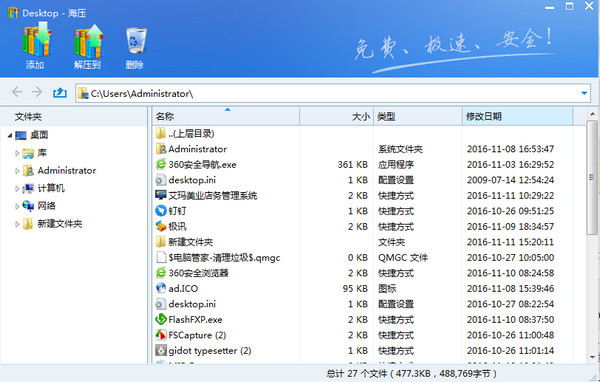The width and height of the screenshot is (600, 382).
Task: Click the 360安全浏览器 shortcut icon
Action: pyautogui.click(x=161, y=273)
